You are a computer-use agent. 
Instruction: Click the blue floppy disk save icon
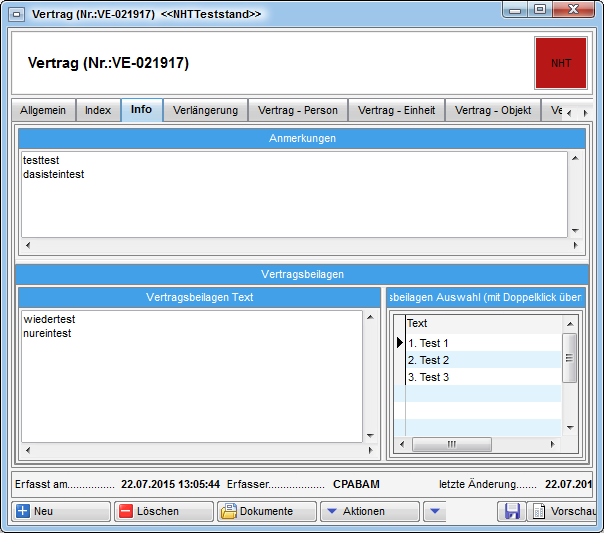coord(512,511)
